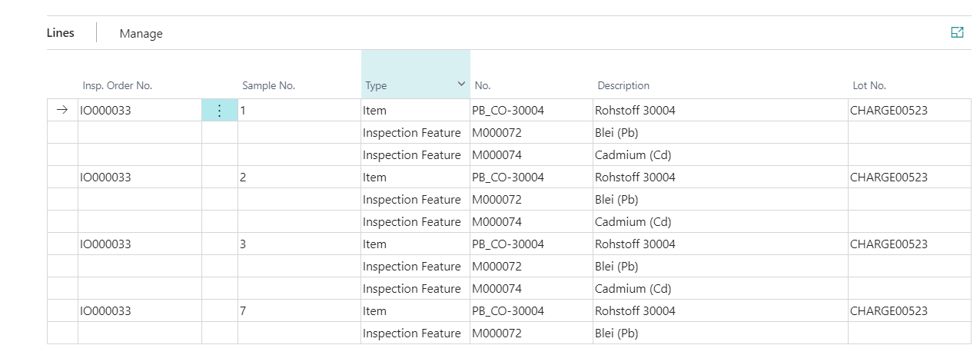Open the Manage menu
This screenshot has width=980, height=355.
(x=141, y=33)
